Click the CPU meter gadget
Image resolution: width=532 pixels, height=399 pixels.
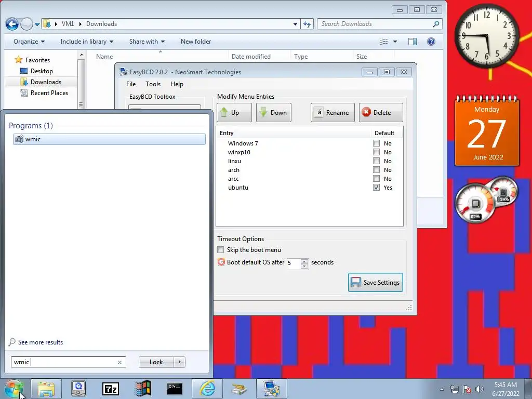pos(475,204)
